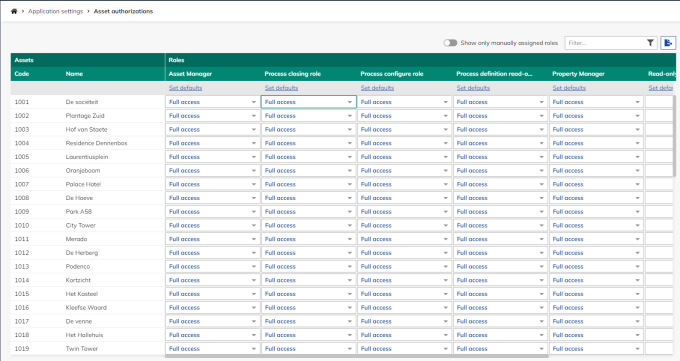Open Process configure role dropdown for Plantage Zuid
The width and height of the screenshot is (680, 361).
(404, 116)
